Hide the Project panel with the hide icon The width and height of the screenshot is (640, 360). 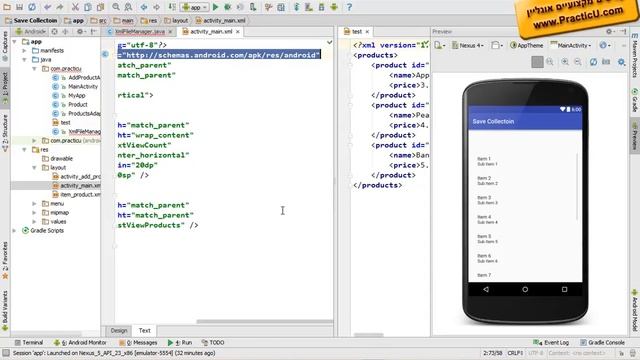(93, 31)
